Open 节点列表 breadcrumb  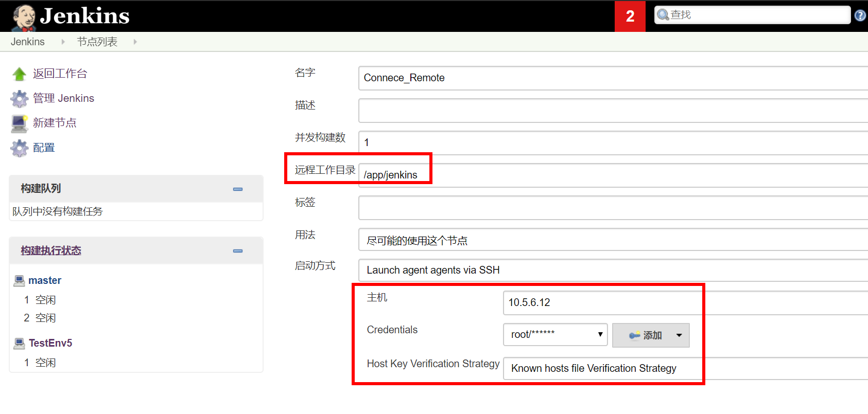point(97,42)
